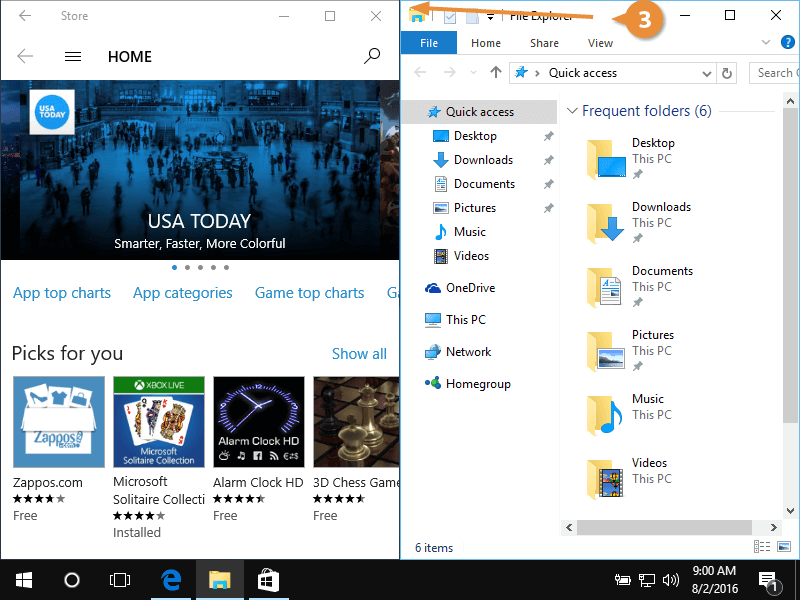The image size is (800, 600).
Task: Click New folder icon in quick access toolbar
Action: point(472,17)
